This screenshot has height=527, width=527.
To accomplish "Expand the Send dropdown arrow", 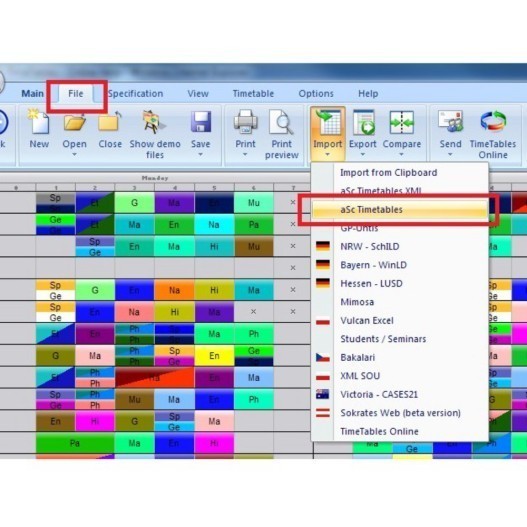I will tap(450, 155).
